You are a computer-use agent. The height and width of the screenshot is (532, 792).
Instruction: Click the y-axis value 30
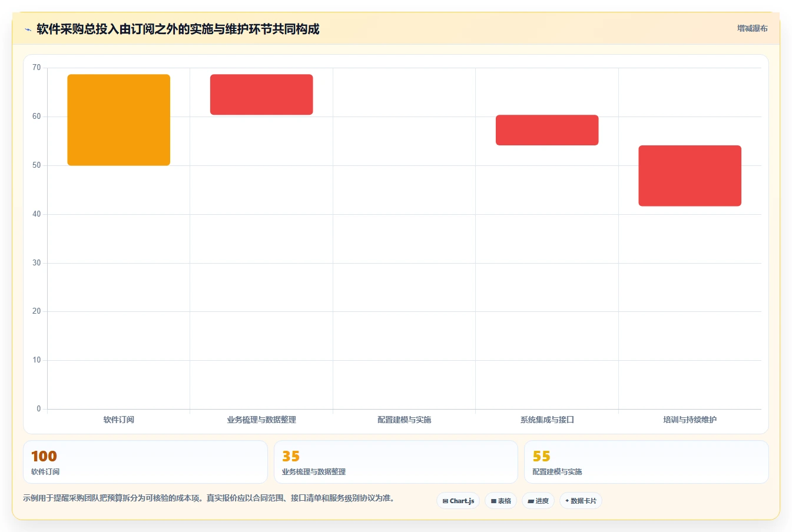pos(37,263)
